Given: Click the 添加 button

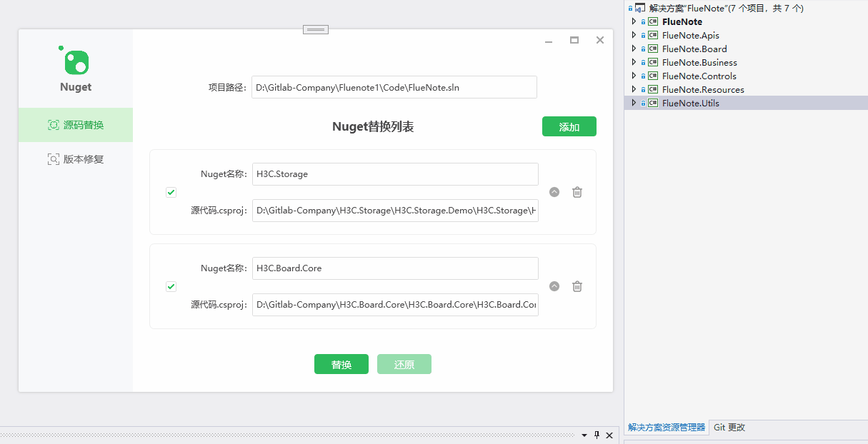Looking at the screenshot, I should pos(569,126).
